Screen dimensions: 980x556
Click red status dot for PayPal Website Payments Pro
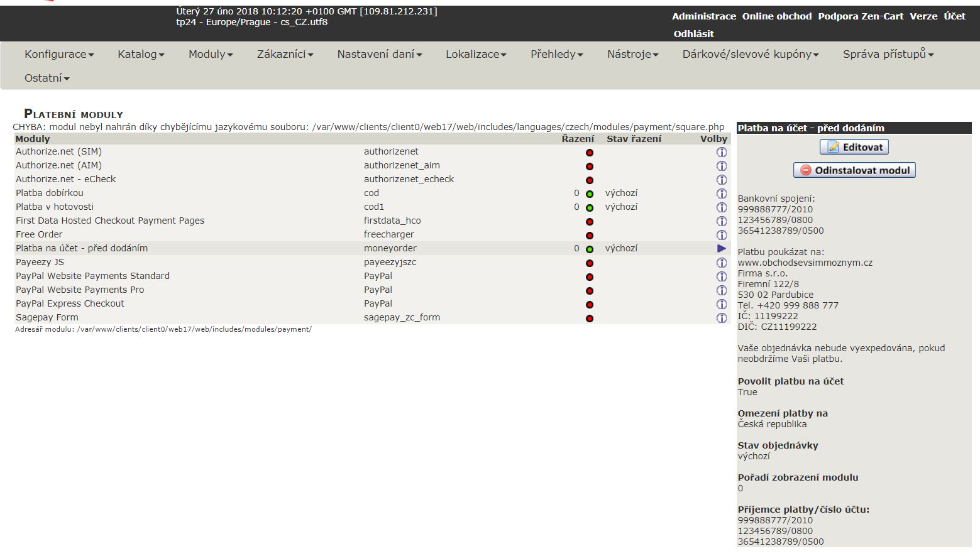coord(589,291)
